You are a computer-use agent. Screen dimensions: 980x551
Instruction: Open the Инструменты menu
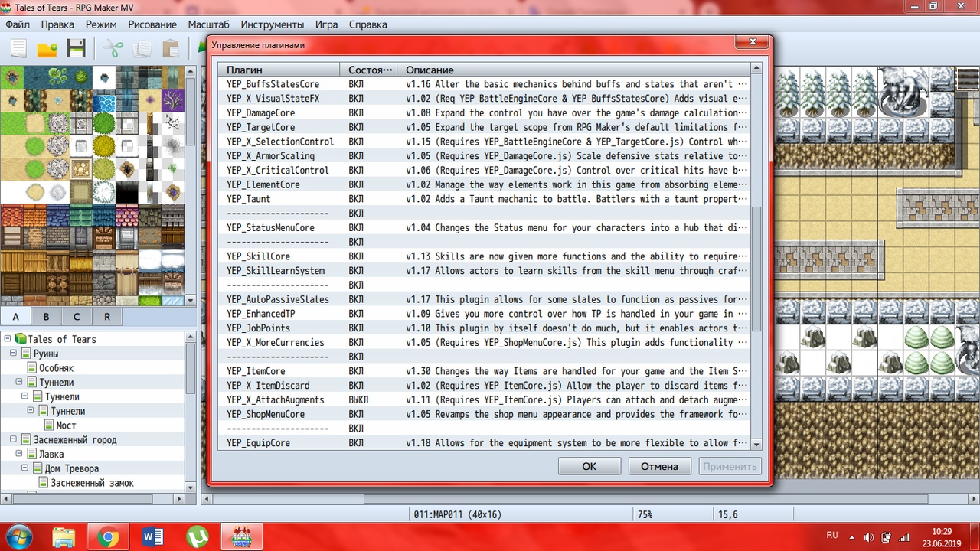272,24
